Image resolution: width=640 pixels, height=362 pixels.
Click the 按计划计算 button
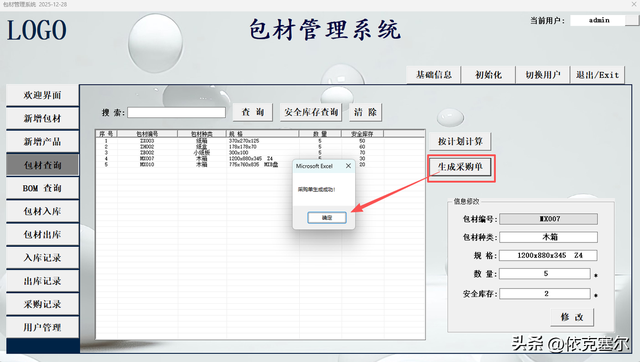click(460, 141)
